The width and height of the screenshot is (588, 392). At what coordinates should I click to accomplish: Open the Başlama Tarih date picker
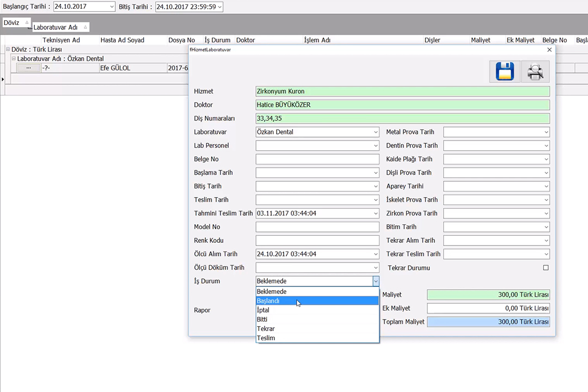pos(376,173)
